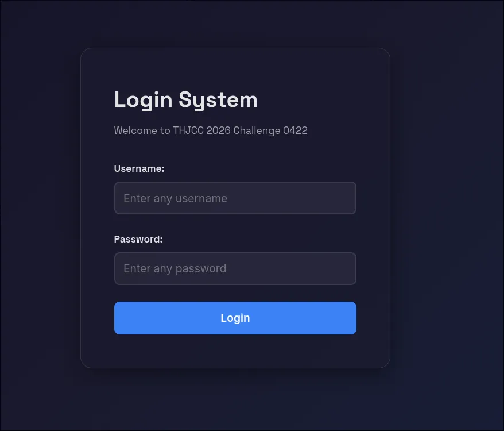Focus the Username input field
This screenshot has height=431, width=504.
[235, 198]
